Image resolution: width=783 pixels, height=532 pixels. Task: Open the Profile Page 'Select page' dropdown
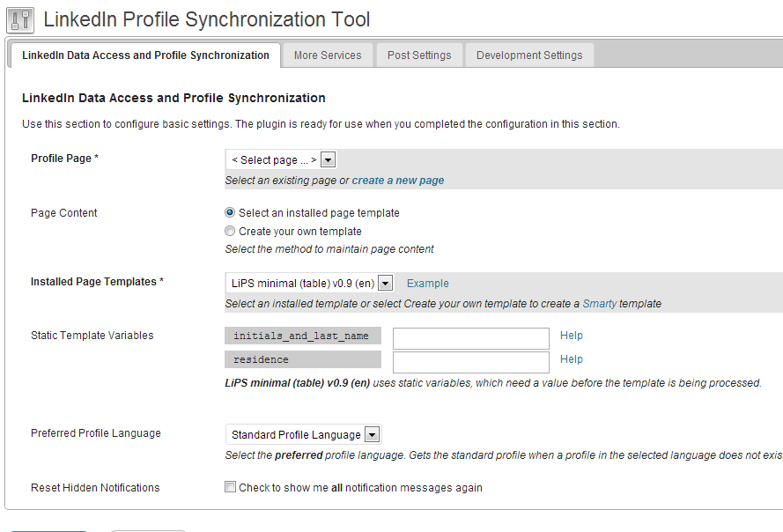(281, 159)
